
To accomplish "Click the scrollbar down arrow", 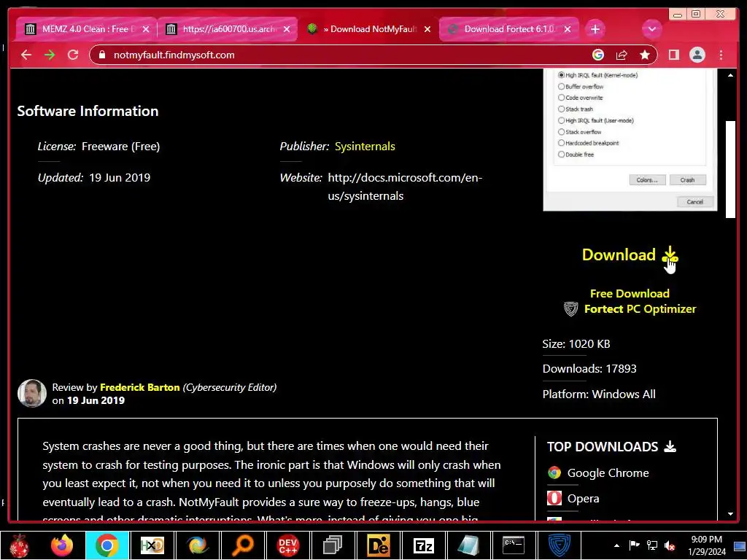I will click(730, 514).
